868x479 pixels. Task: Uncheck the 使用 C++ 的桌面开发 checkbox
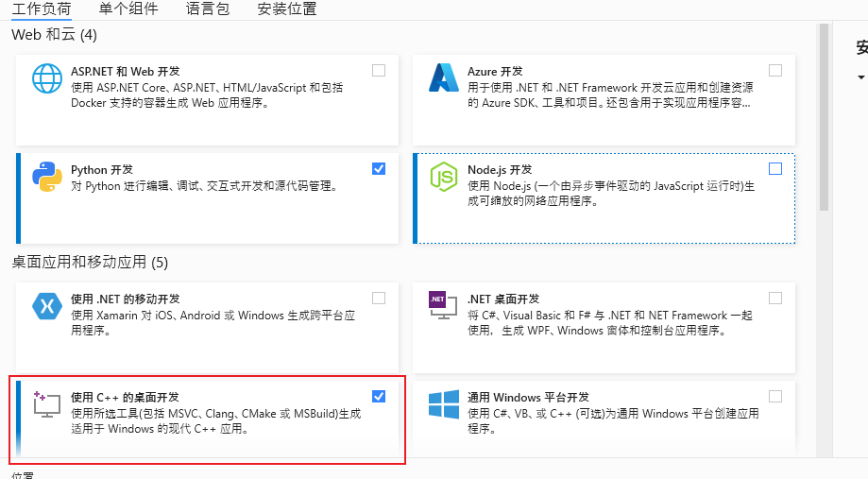pos(379,396)
